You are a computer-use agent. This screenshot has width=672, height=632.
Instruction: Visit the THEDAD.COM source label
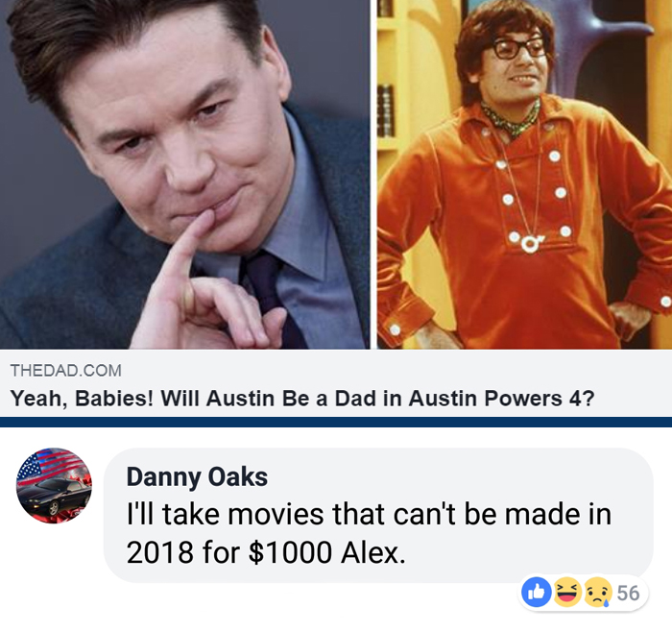(66, 370)
